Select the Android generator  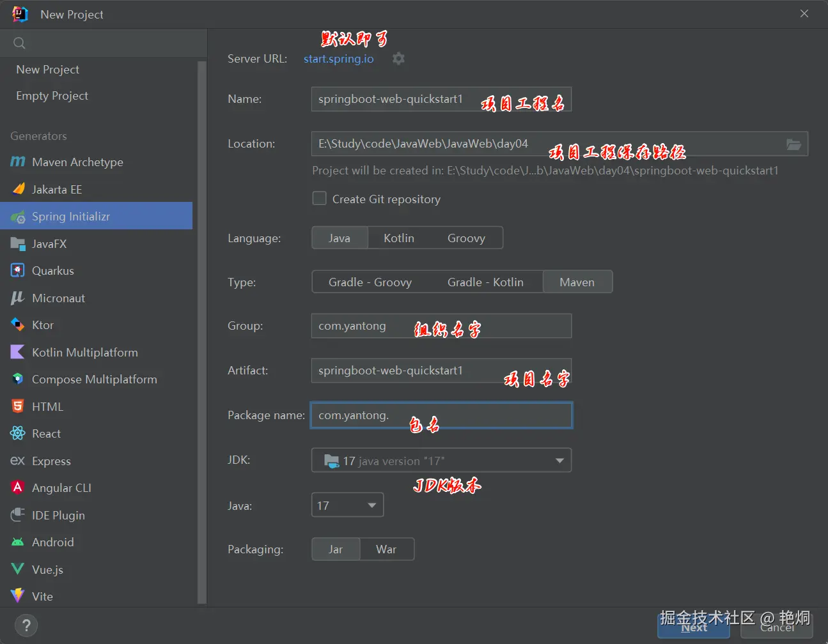tap(97, 542)
